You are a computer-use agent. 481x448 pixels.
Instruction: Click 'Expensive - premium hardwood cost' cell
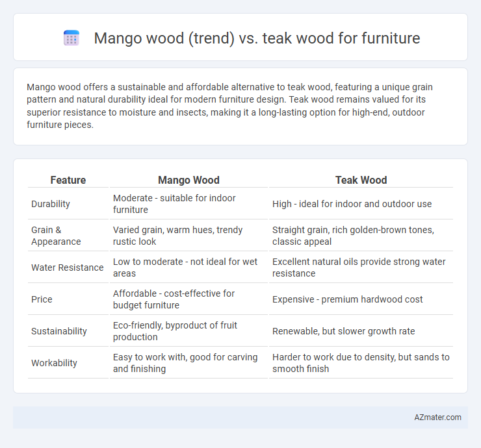[x=361, y=299]
